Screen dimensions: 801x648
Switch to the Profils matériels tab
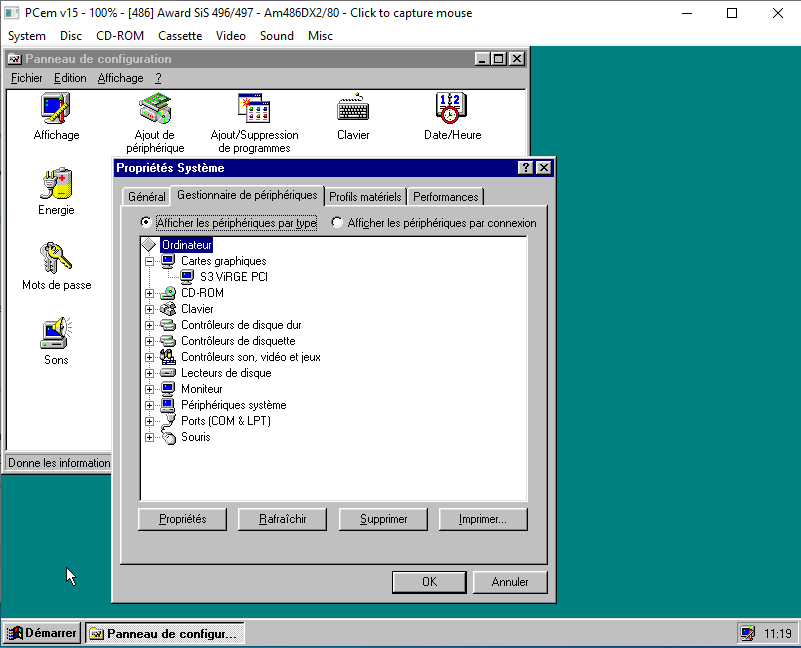click(365, 197)
